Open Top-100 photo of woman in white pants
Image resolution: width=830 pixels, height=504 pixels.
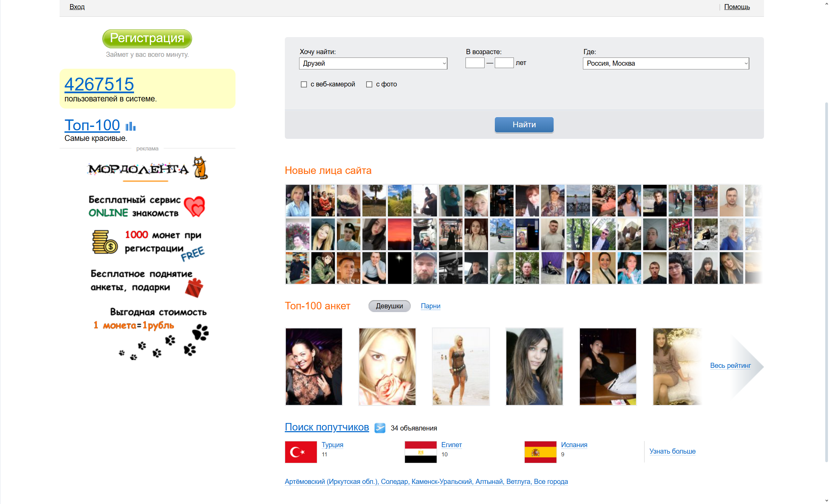click(x=608, y=367)
